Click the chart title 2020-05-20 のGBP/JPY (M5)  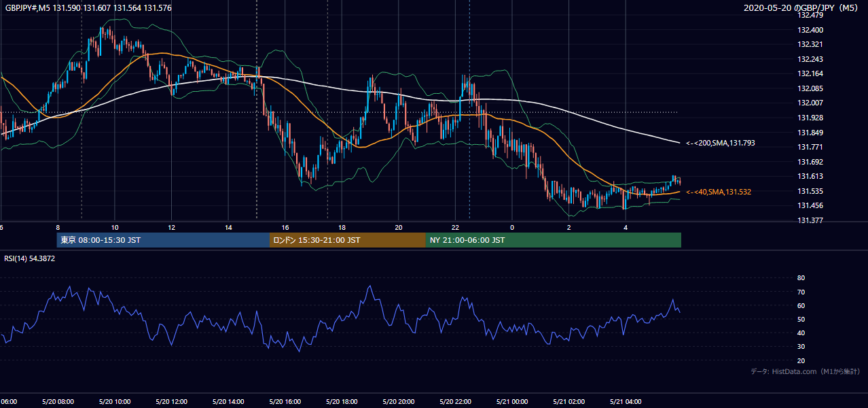(x=801, y=8)
